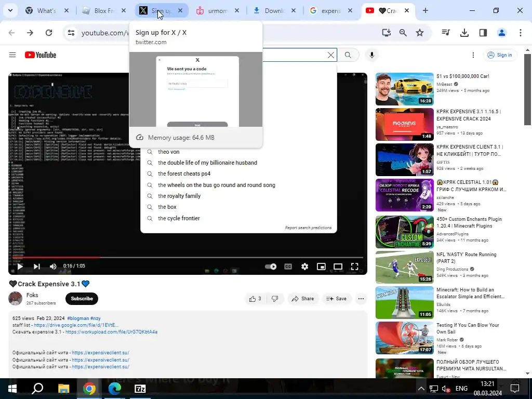Open NFL 'NASTY' Route Running thumbnail
This screenshot has width=532, height=399.
[404, 268]
